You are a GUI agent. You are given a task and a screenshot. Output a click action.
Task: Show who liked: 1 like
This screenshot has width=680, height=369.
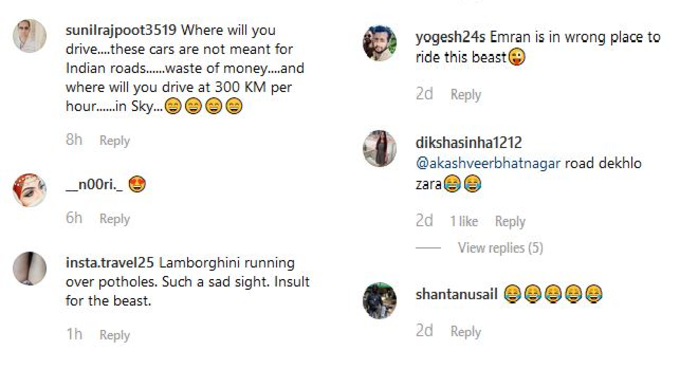(x=464, y=222)
